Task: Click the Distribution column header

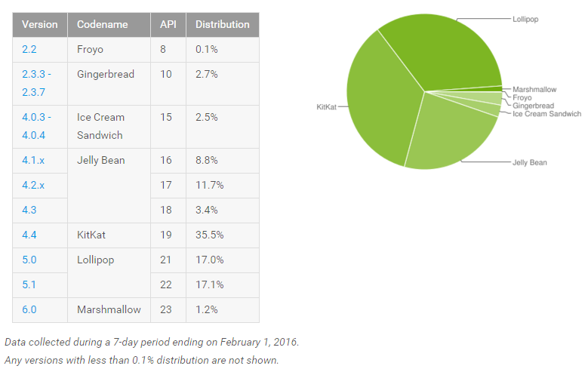Action: coord(222,24)
